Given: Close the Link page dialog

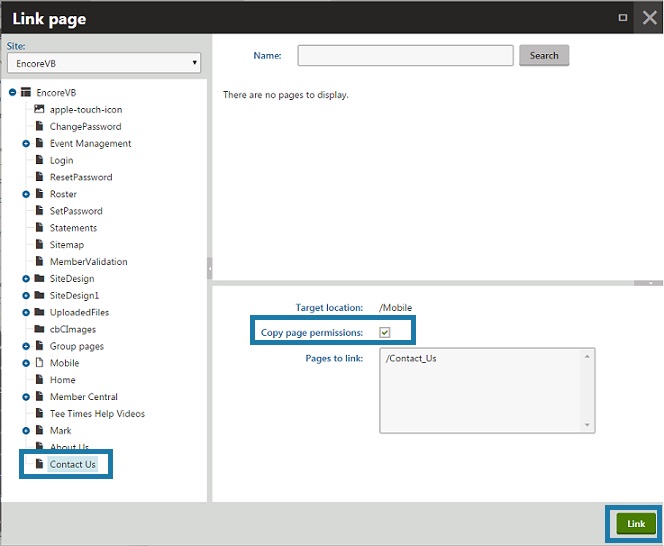Looking at the screenshot, I should click(648, 18).
